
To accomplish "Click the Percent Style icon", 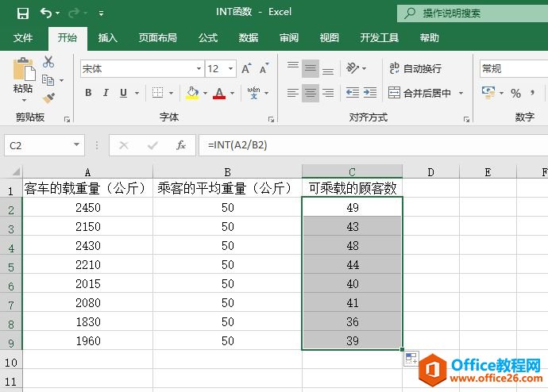I will click(x=515, y=94).
